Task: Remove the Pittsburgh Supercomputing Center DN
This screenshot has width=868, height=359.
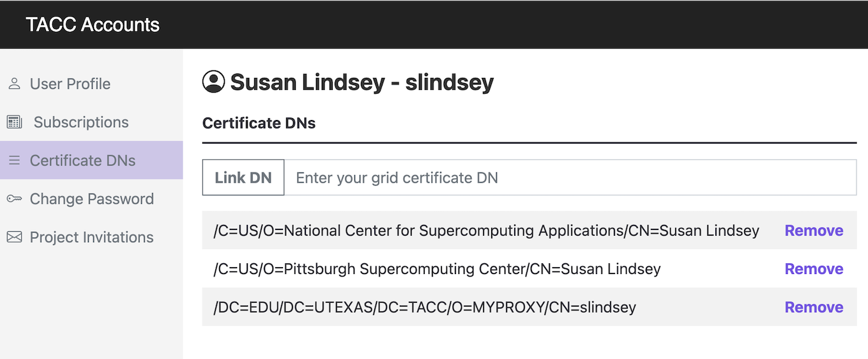Action: tap(814, 269)
